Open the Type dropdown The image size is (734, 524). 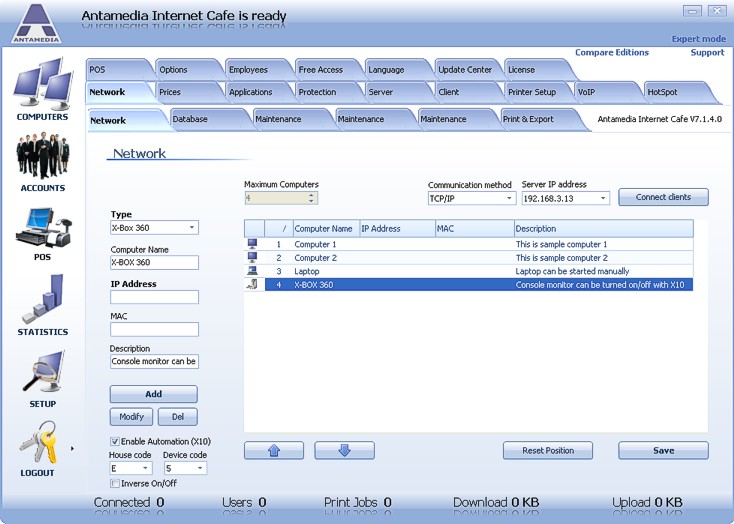(x=192, y=228)
